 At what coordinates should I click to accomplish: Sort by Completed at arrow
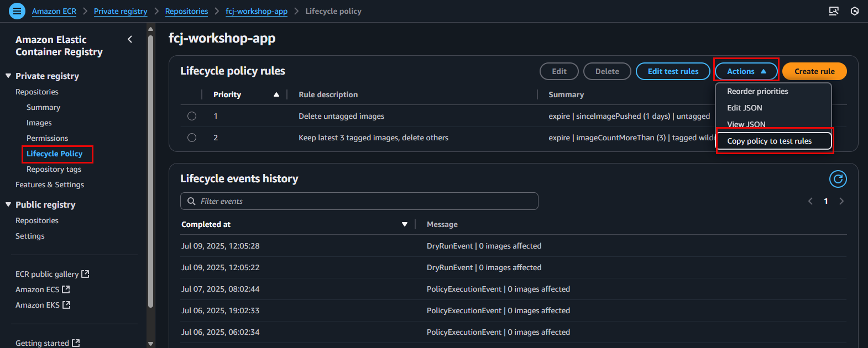[x=405, y=224]
